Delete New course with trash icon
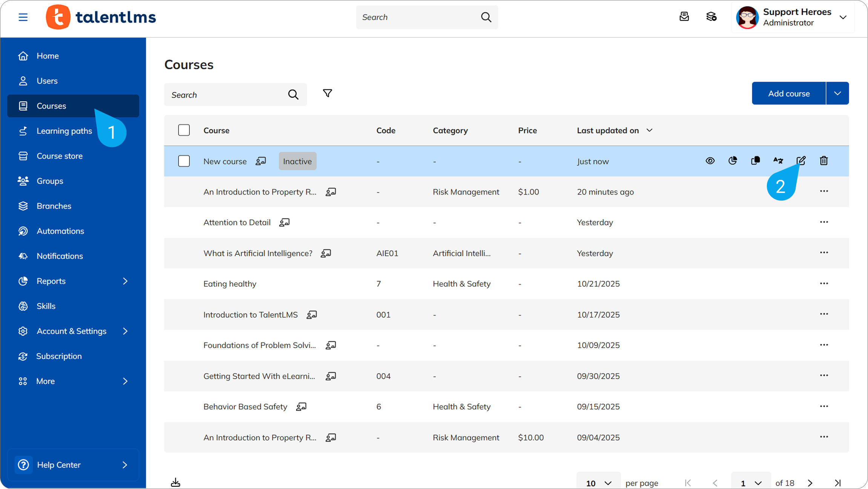Viewport: 868px width, 489px height. (824, 161)
